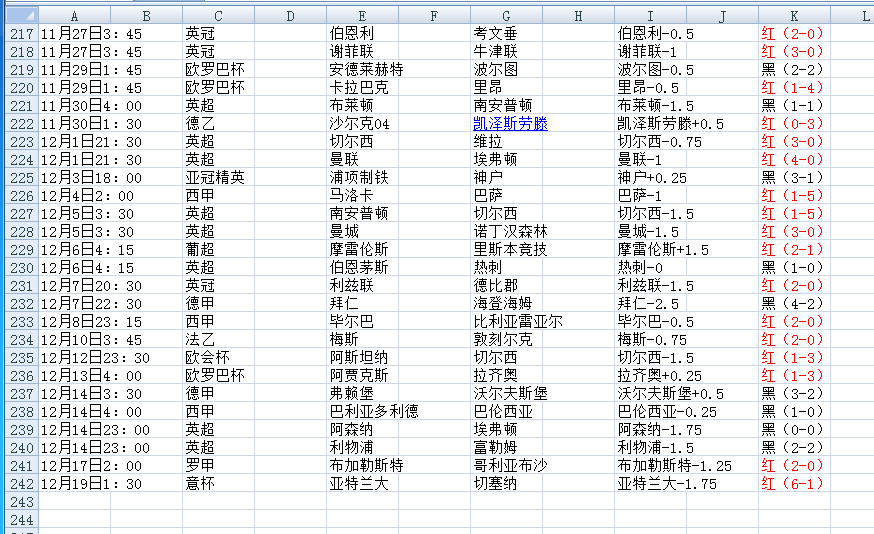The height and width of the screenshot is (534, 874).
Task: Select column I header
Action: point(650,16)
